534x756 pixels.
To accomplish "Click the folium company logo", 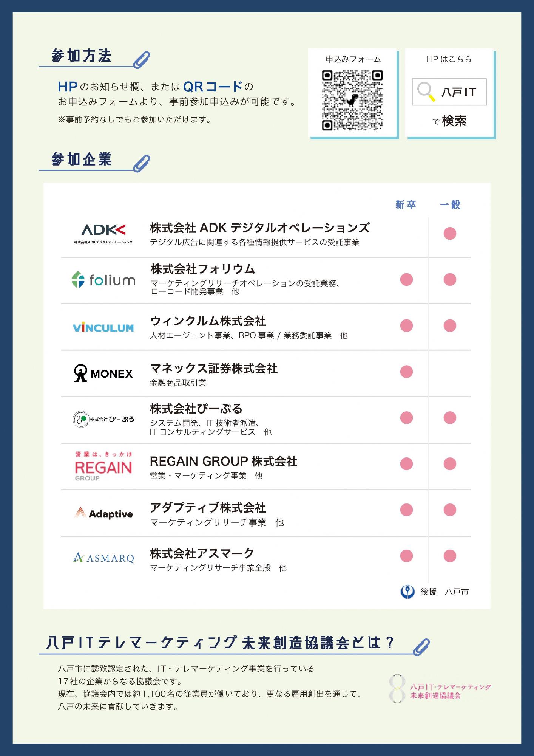I will (x=103, y=280).
